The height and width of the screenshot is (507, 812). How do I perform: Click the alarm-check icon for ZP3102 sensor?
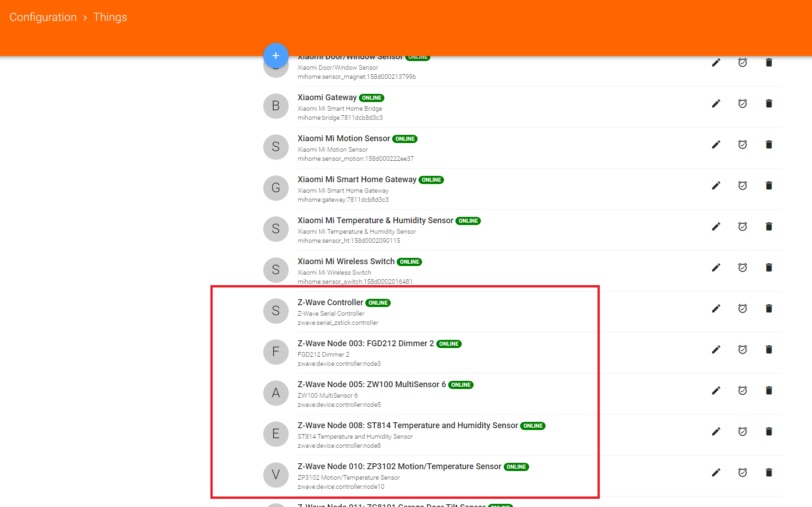point(742,472)
